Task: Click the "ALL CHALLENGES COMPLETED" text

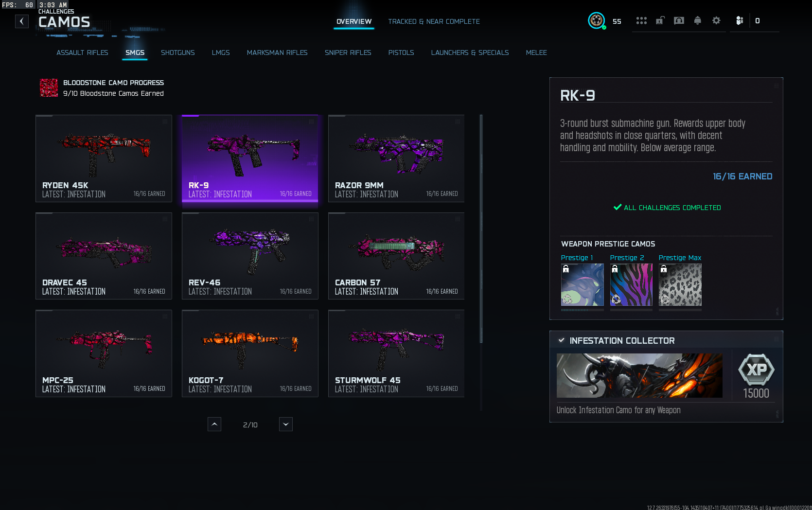Action: [x=672, y=208]
